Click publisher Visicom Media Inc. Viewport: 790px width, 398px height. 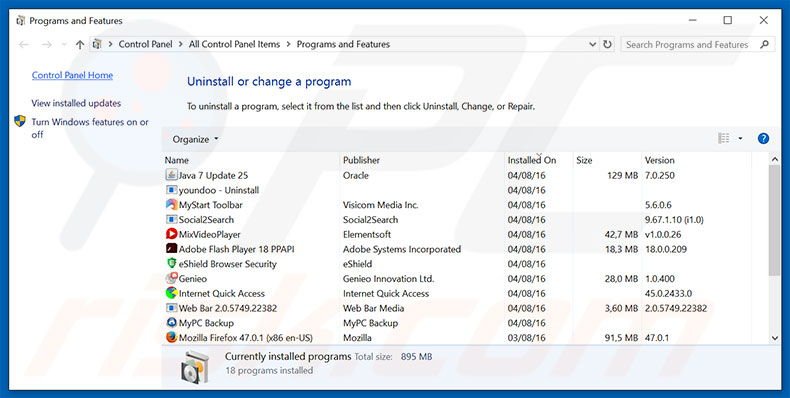[x=380, y=205]
